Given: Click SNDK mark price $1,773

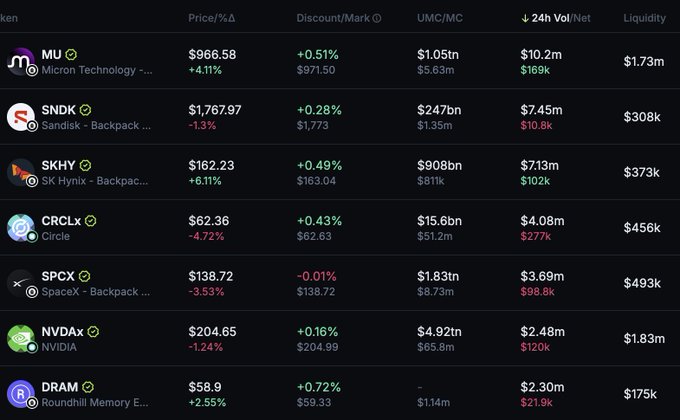Looking at the screenshot, I should (313, 125).
